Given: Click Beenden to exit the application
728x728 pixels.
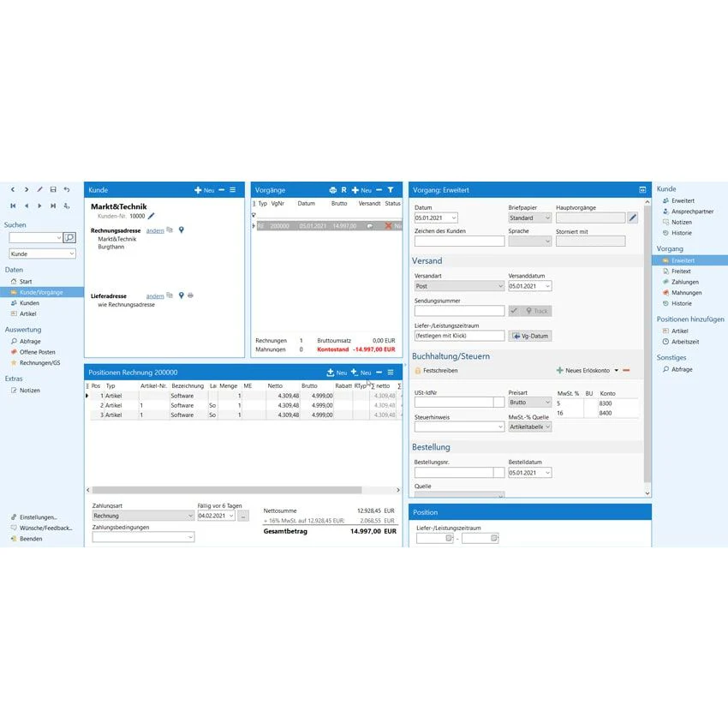Looking at the screenshot, I should [x=31, y=539].
